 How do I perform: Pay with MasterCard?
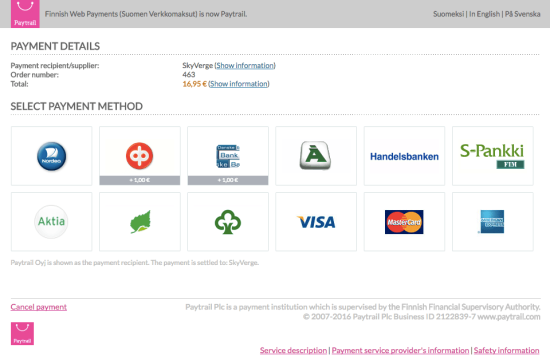coord(404,221)
